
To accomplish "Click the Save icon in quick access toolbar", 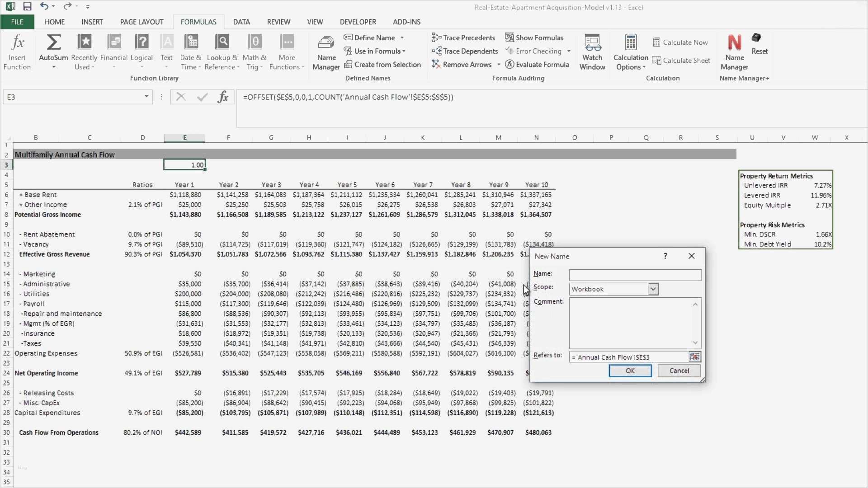I will click(27, 7).
